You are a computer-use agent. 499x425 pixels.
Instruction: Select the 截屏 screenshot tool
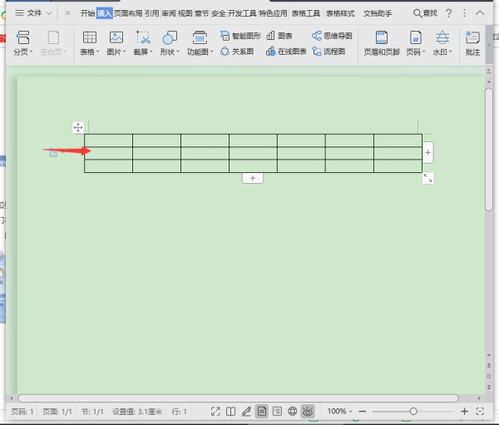(x=143, y=43)
